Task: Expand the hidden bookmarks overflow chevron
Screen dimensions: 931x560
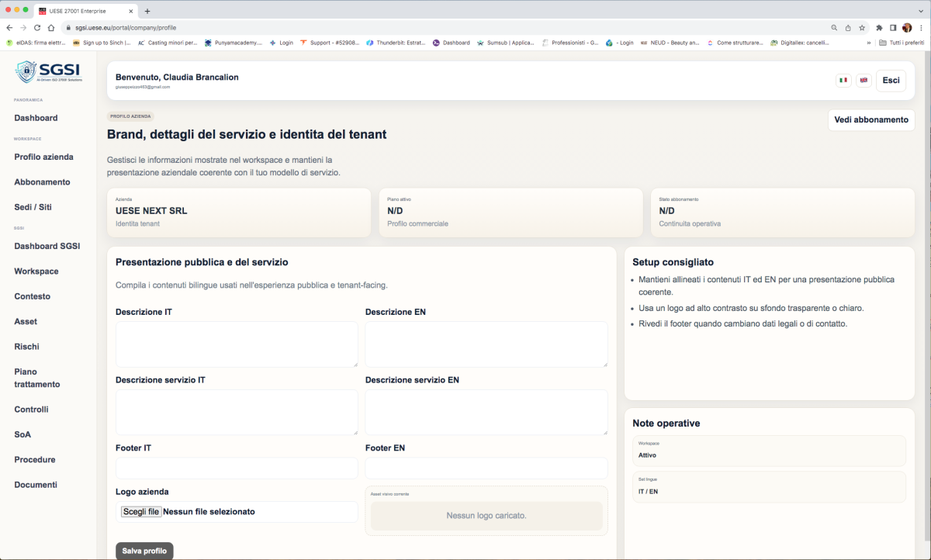Action: tap(869, 43)
